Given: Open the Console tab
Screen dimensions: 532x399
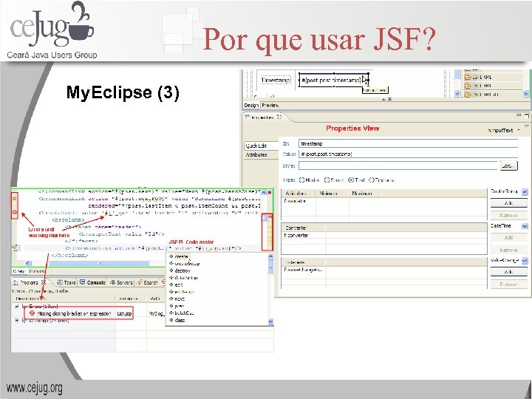Looking at the screenshot, I should [x=93, y=282].
